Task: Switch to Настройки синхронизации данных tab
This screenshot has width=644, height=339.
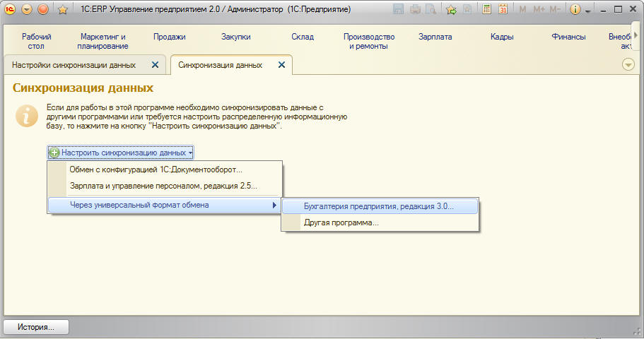Action: 74,65
